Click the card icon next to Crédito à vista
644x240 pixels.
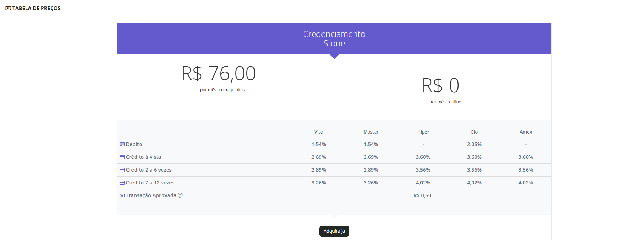pos(122,157)
